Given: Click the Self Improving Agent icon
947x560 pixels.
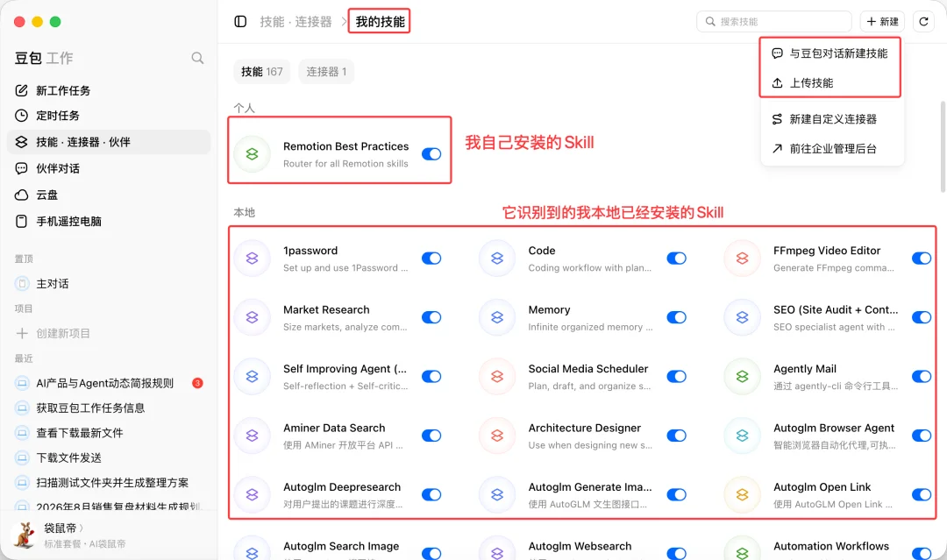Looking at the screenshot, I should (253, 377).
